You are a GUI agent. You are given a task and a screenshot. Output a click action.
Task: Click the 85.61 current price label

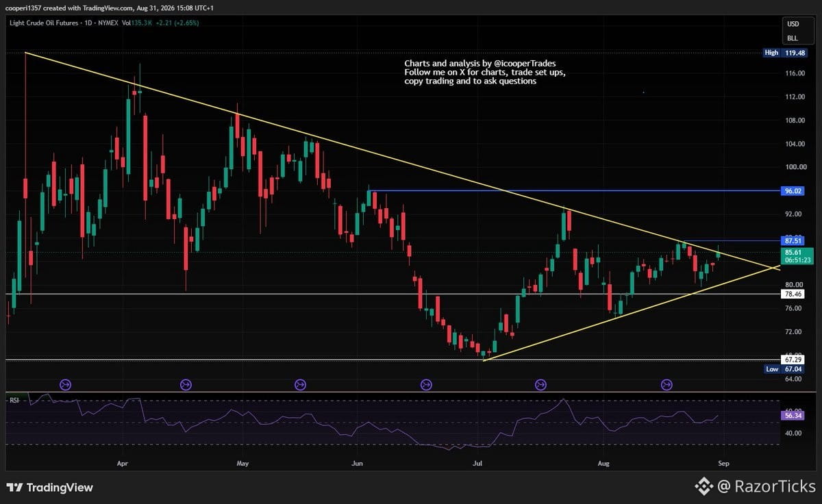click(x=793, y=252)
